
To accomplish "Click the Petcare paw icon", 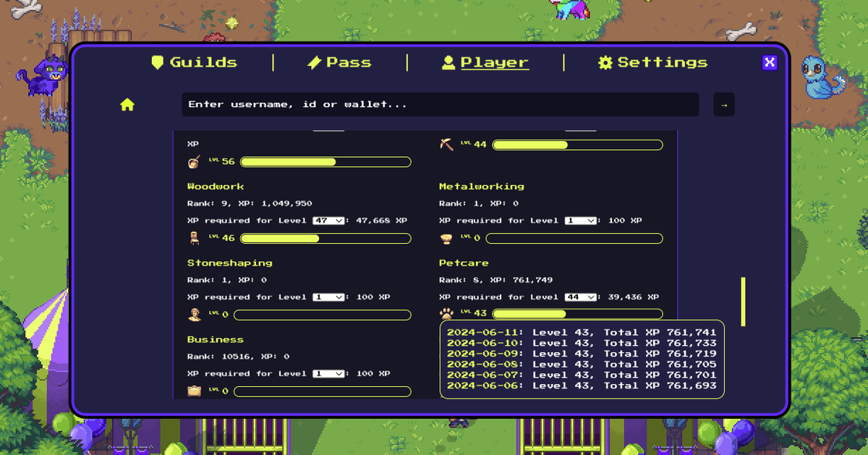I will point(446,314).
